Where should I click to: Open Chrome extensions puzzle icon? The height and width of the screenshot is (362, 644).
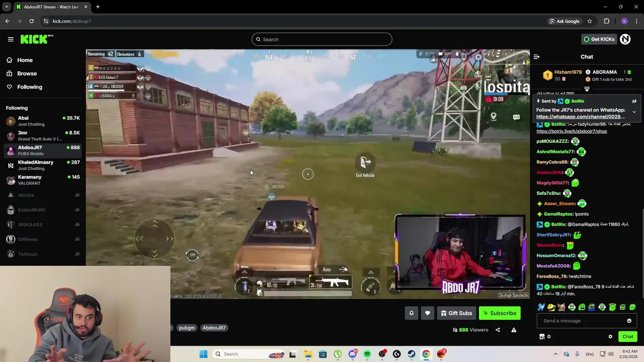606,21
